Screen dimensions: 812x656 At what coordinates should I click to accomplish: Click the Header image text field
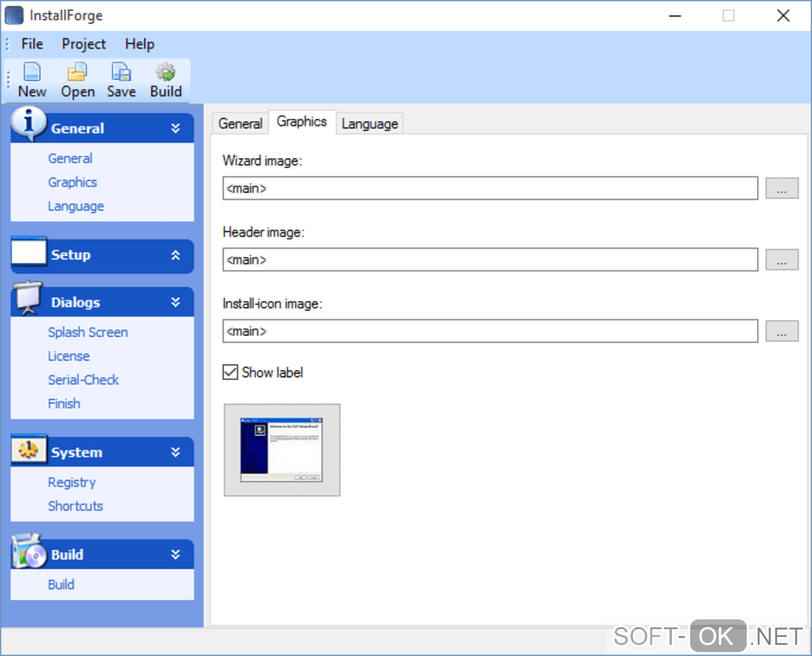[x=490, y=260]
